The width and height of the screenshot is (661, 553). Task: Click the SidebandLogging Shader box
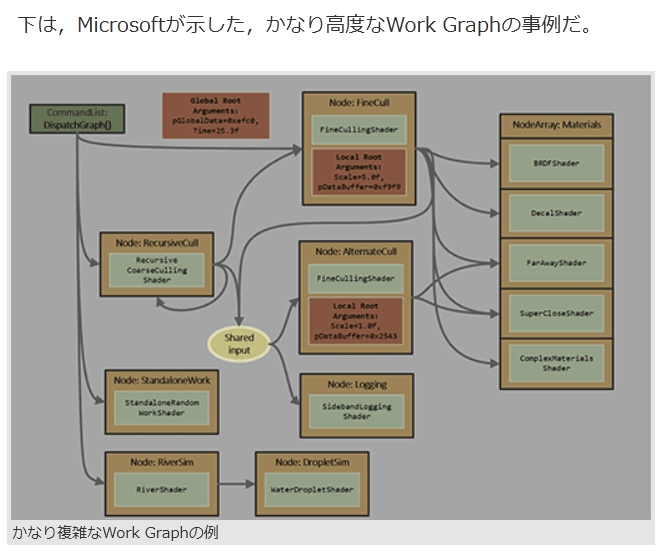tap(356, 411)
